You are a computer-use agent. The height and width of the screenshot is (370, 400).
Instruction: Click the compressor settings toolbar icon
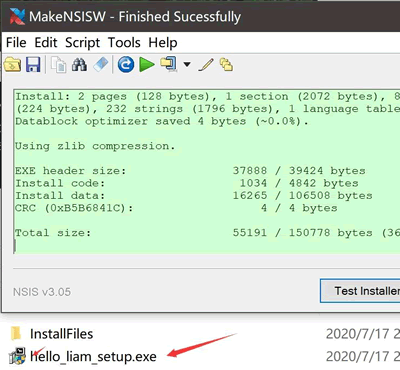pos(169,64)
